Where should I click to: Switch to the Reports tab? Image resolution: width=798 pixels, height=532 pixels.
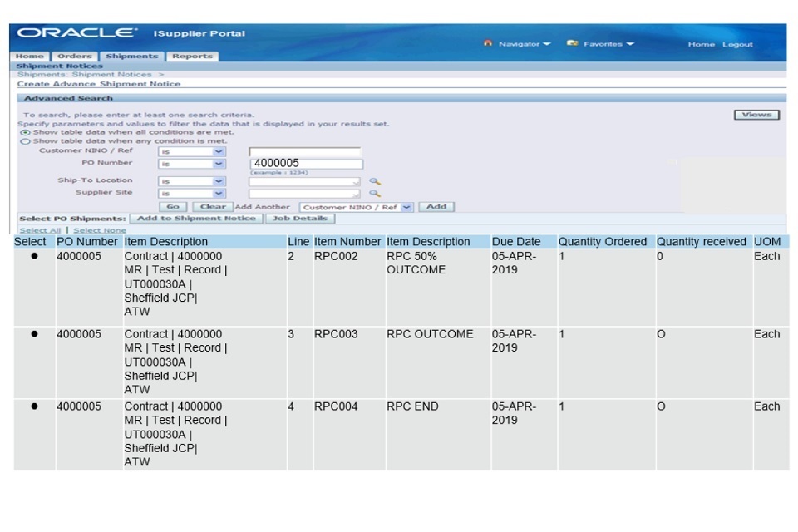pyautogui.click(x=192, y=57)
